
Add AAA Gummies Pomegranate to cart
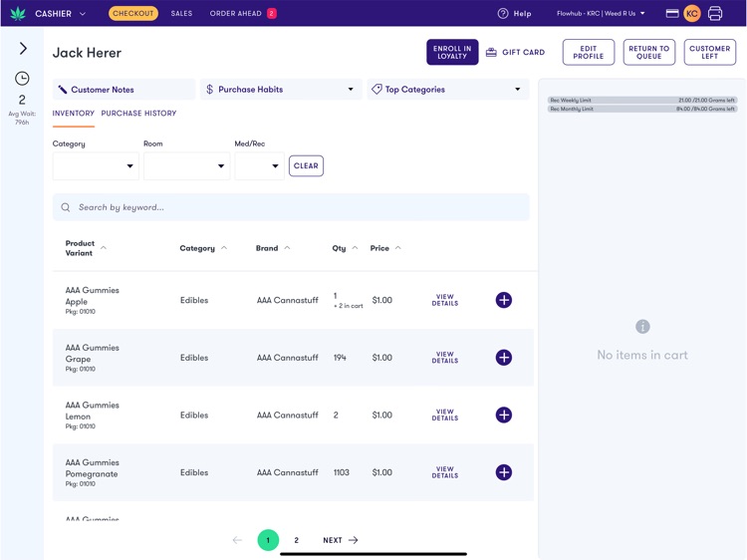click(504, 472)
